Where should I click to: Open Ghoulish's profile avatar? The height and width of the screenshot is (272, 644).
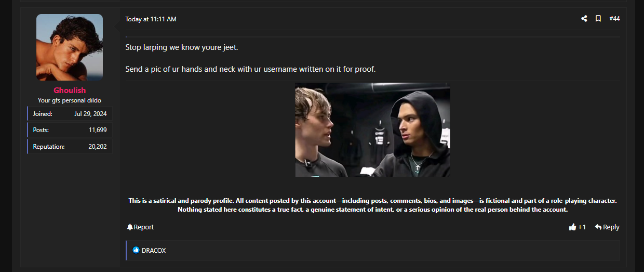coord(70,47)
